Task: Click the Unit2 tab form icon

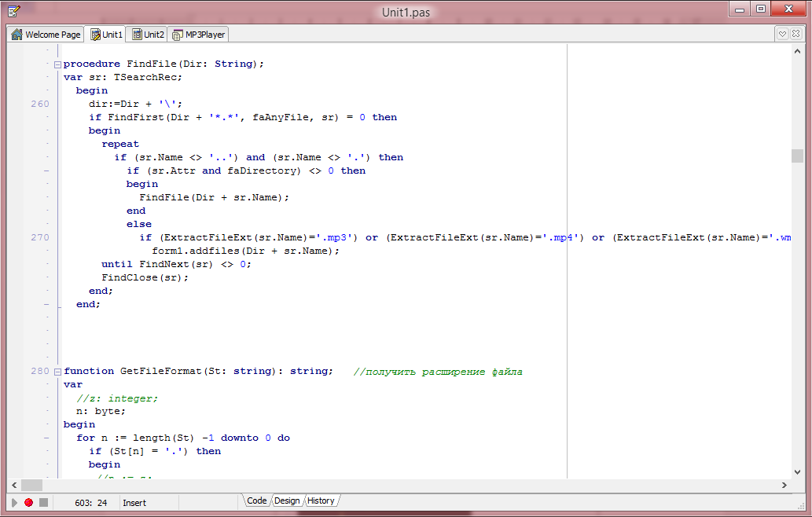Action: (x=137, y=35)
